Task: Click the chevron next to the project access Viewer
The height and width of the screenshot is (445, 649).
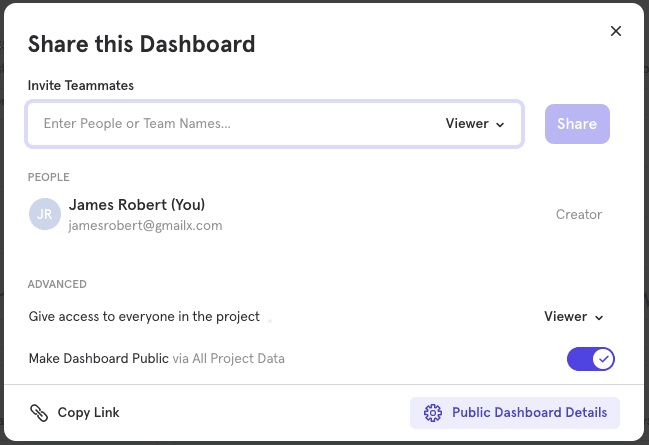Action: point(600,318)
